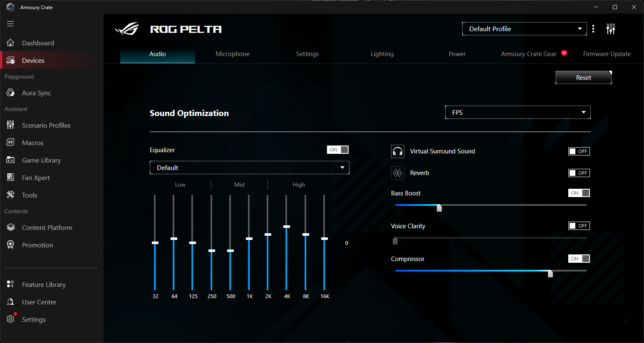
Task: Click the Compressor slider handle
Action: (x=550, y=274)
